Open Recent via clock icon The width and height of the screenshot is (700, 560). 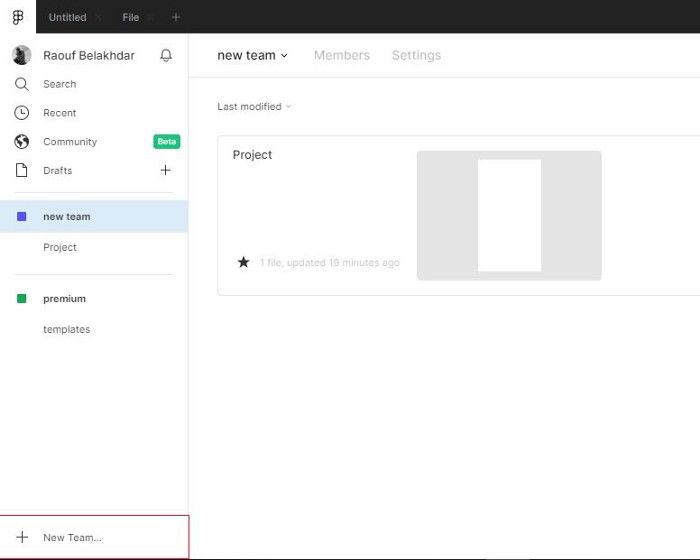click(x=21, y=113)
